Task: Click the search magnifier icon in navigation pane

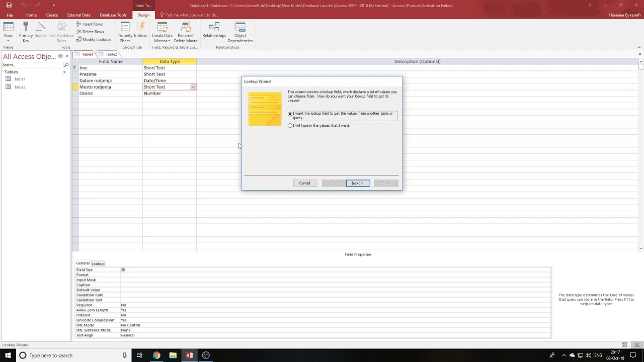Action: [66, 65]
